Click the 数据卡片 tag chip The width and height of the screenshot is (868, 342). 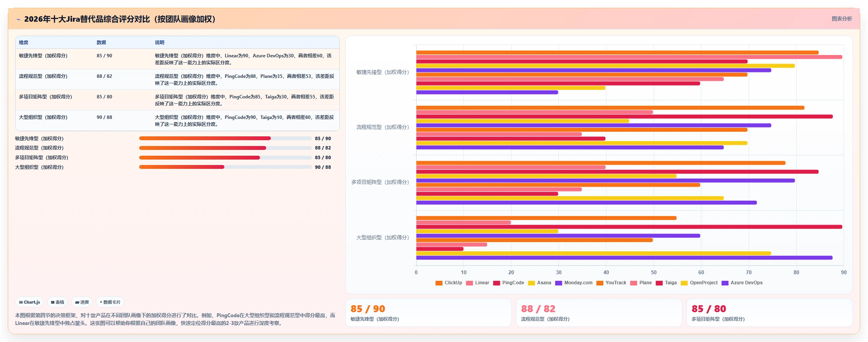click(x=110, y=302)
